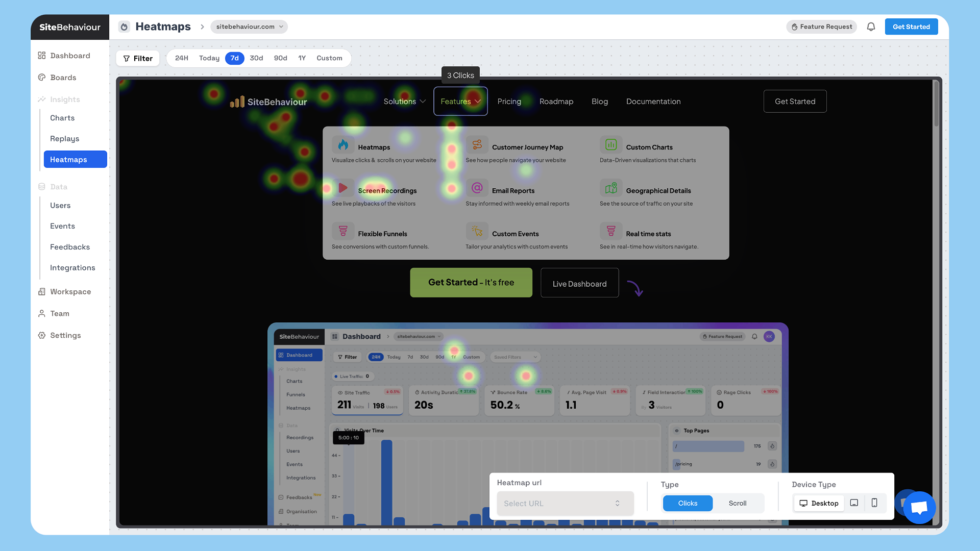Click the Heatmaps flame icon in Features menu
This screenshot has height=551, width=980.
click(344, 145)
